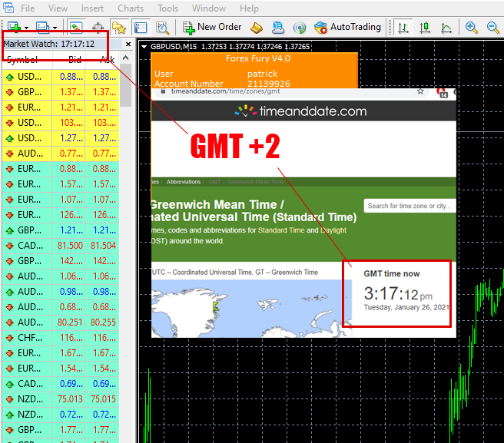Toggle the Market Watch panel icon
The image size is (504, 443).
tap(76, 28)
